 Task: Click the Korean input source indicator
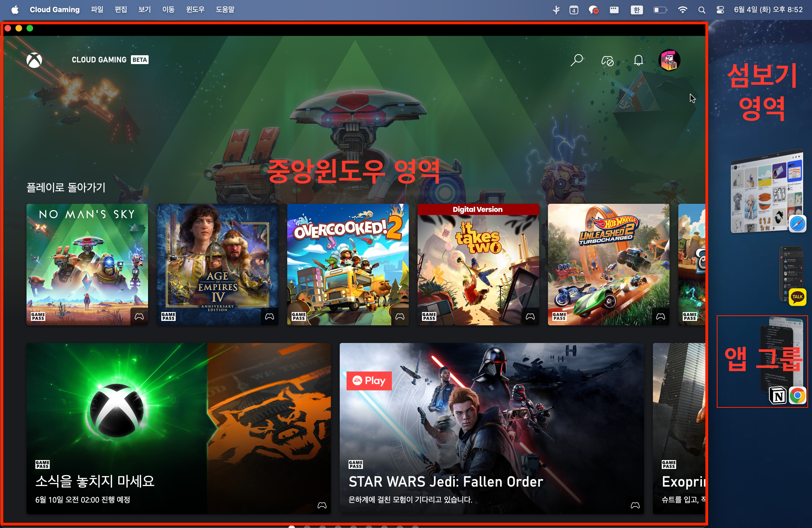(x=637, y=10)
